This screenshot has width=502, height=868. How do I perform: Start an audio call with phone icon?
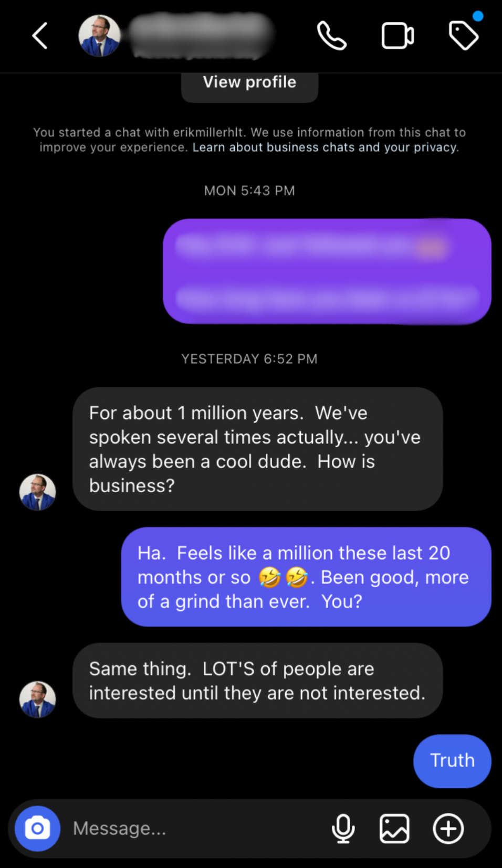pos(332,36)
